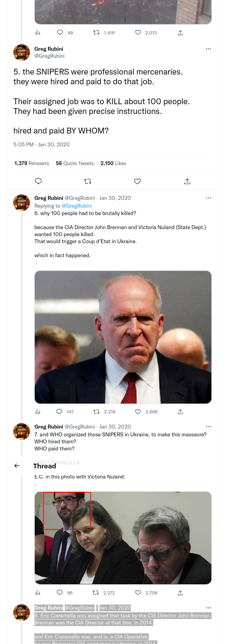This screenshot has height=644, width=227.
Task: Like the tweet with 2,666 likes
Action: [x=138, y=412]
